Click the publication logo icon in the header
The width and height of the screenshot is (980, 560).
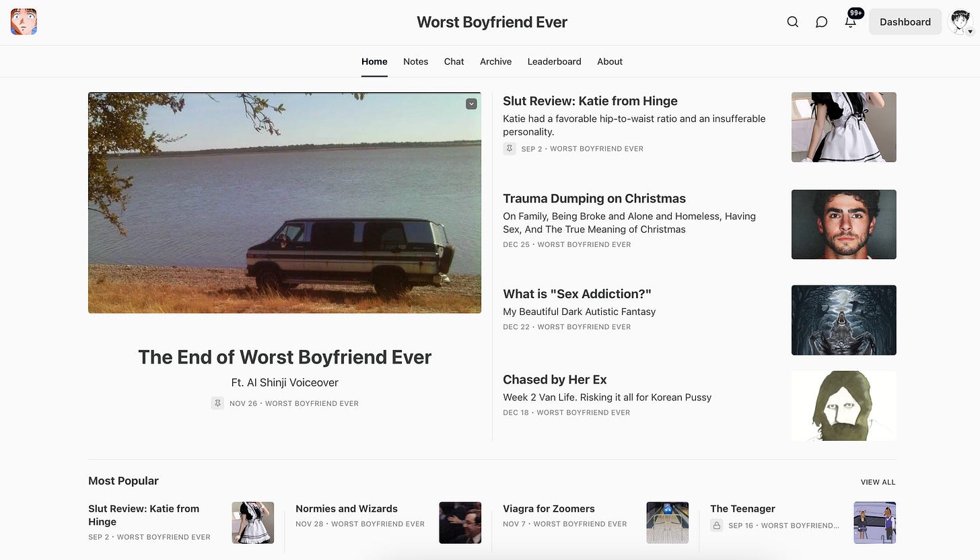[24, 22]
